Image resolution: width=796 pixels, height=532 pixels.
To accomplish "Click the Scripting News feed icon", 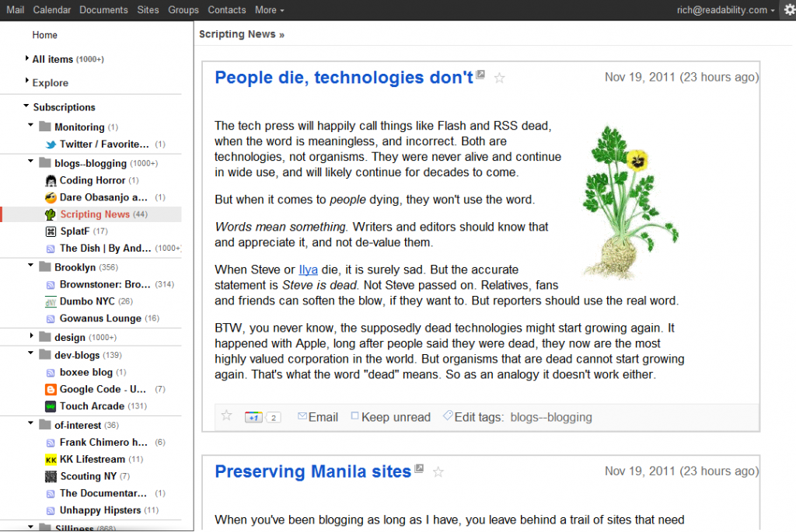I will (51, 214).
